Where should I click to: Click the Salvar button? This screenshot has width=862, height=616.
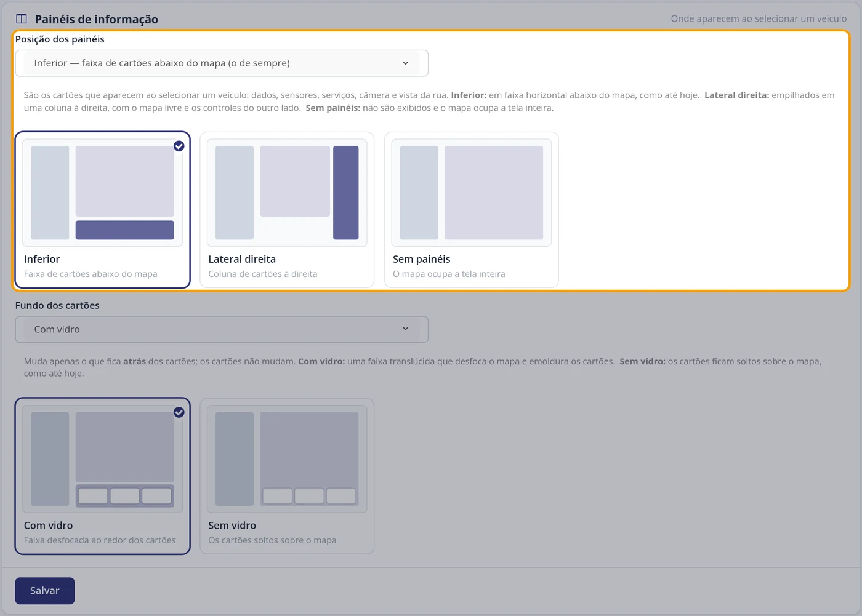pyautogui.click(x=45, y=591)
